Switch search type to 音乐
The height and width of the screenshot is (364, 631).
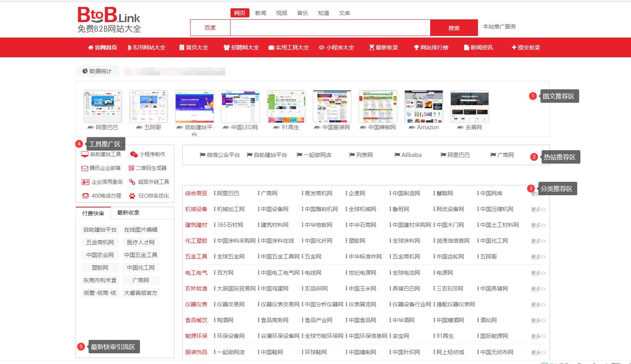302,13
